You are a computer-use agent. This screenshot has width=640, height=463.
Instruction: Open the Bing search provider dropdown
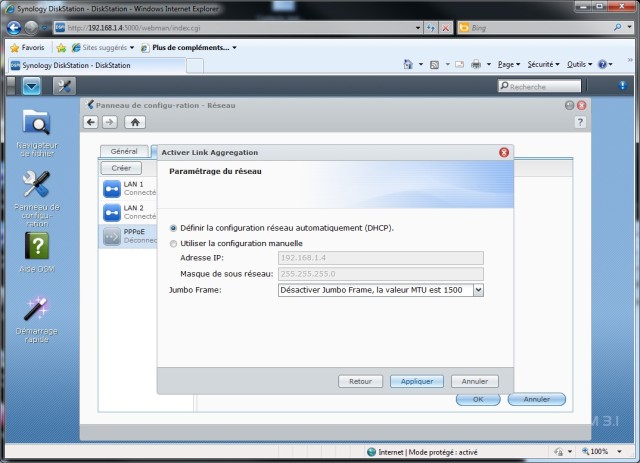tap(629, 27)
